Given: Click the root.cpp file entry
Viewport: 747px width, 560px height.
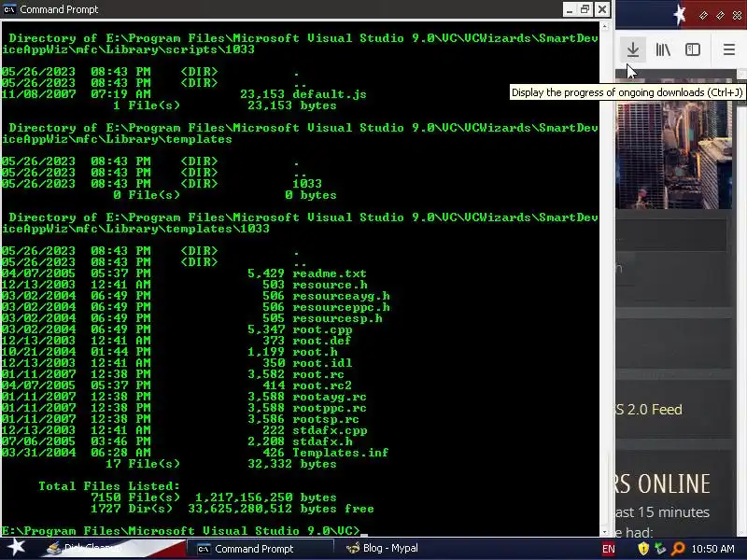Looking at the screenshot, I should pyautogui.click(x=322, y=329).
